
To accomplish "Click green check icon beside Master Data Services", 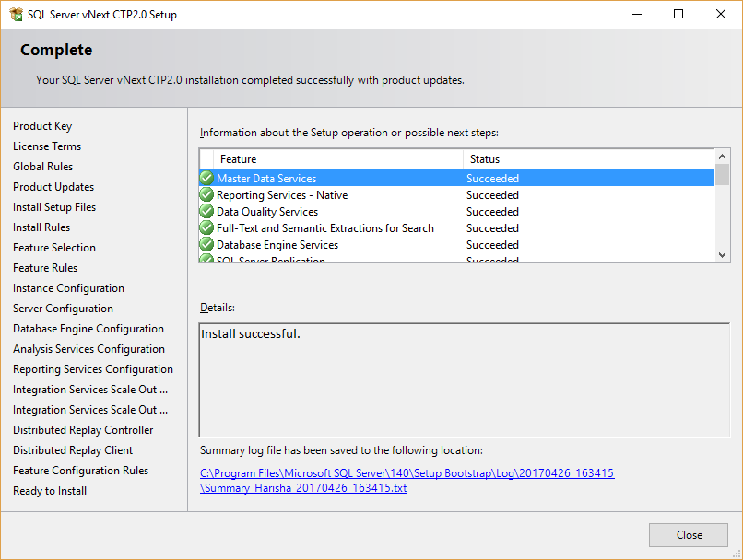I will point(206,178).
